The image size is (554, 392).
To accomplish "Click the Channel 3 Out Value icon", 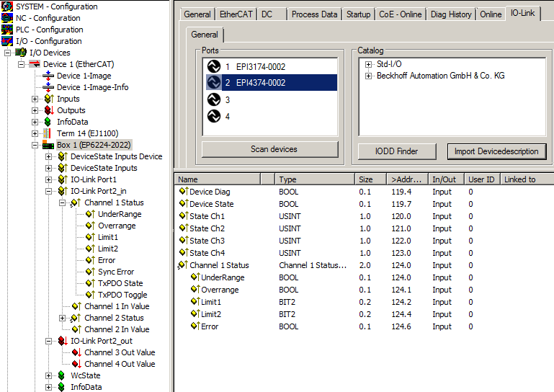I will (76, 352).
